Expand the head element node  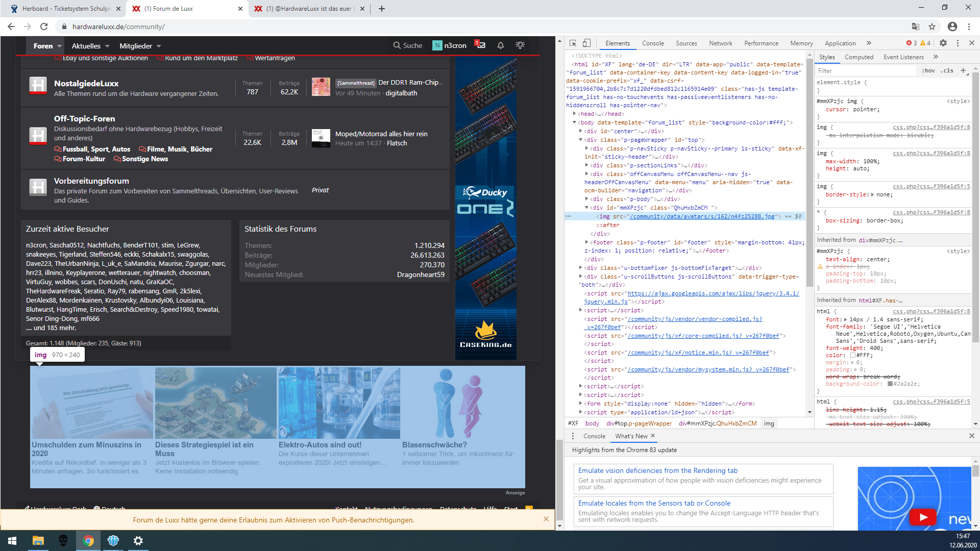point(575,114)
